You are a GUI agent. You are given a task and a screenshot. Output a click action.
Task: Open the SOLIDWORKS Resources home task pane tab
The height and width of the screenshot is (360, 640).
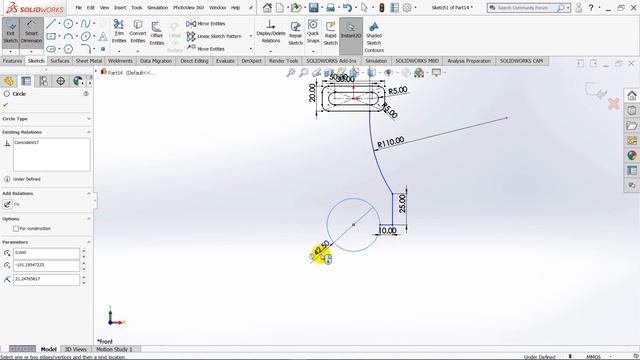631,96
